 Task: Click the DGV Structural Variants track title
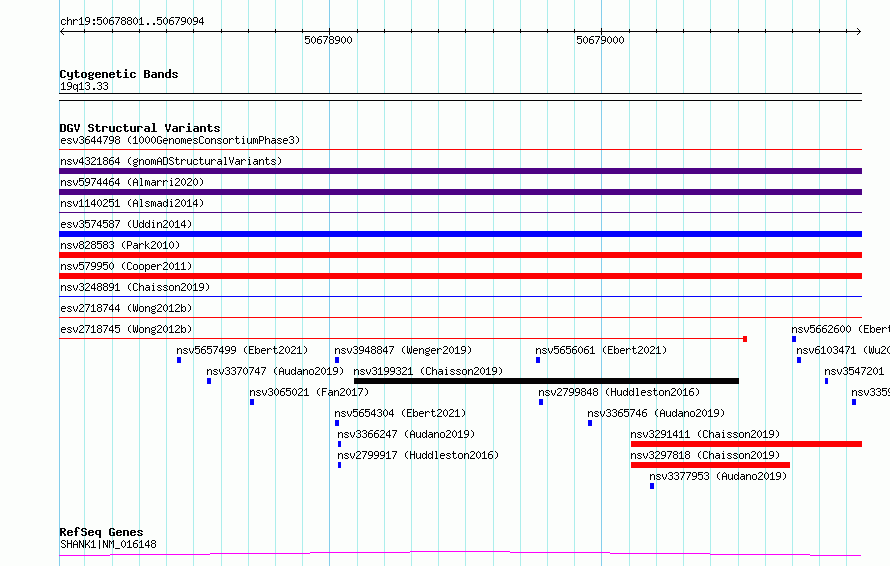click(x=140, y=128)
